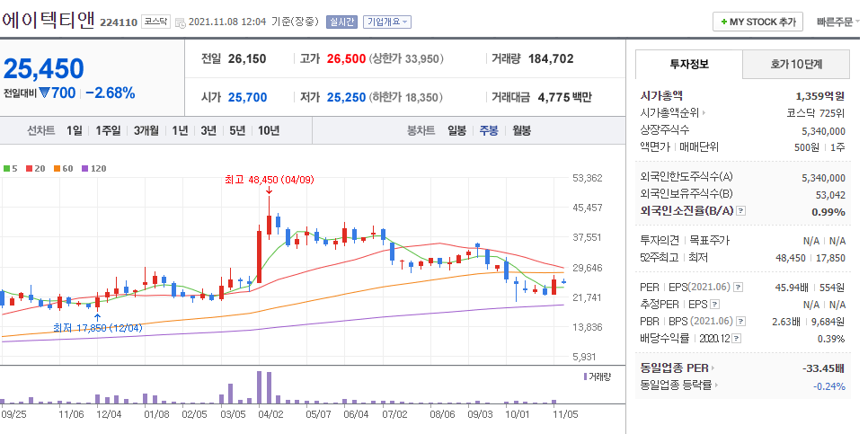Click the 최저 17,850 (12/04) chart marker

pyautogui.click(x=98, y=328)
